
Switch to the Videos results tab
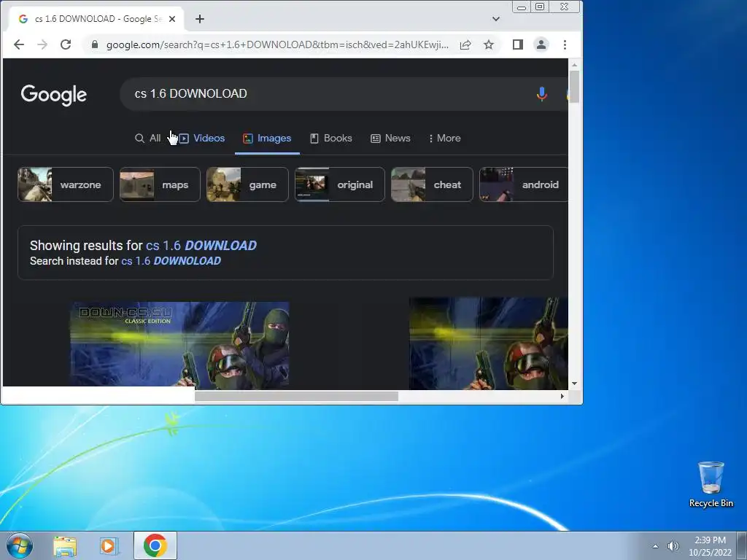pos(203,138)
